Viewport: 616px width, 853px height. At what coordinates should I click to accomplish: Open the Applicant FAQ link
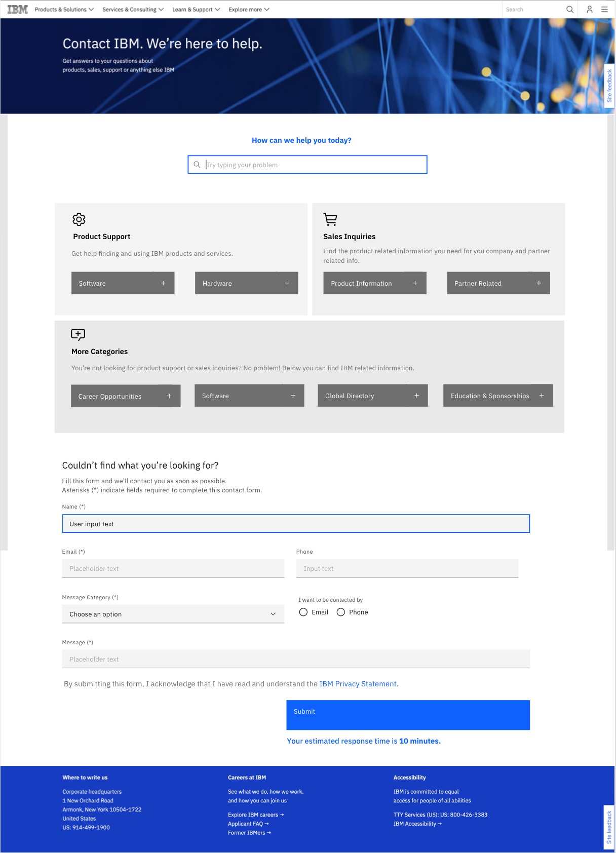point(248,824)
